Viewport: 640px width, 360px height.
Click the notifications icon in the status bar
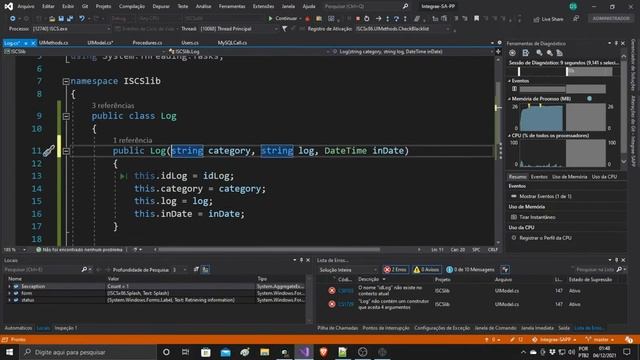(x=629, y=340)
